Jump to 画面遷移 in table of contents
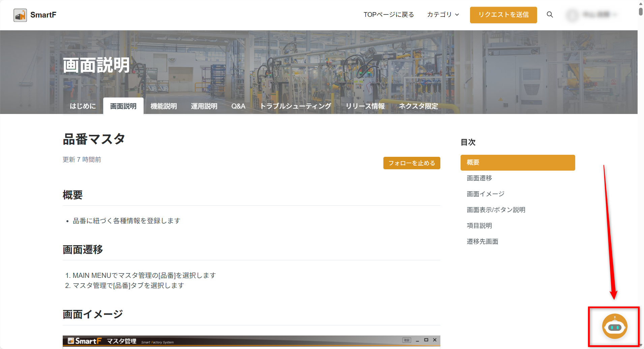The image size is (644, 349). tap(479, 178)
